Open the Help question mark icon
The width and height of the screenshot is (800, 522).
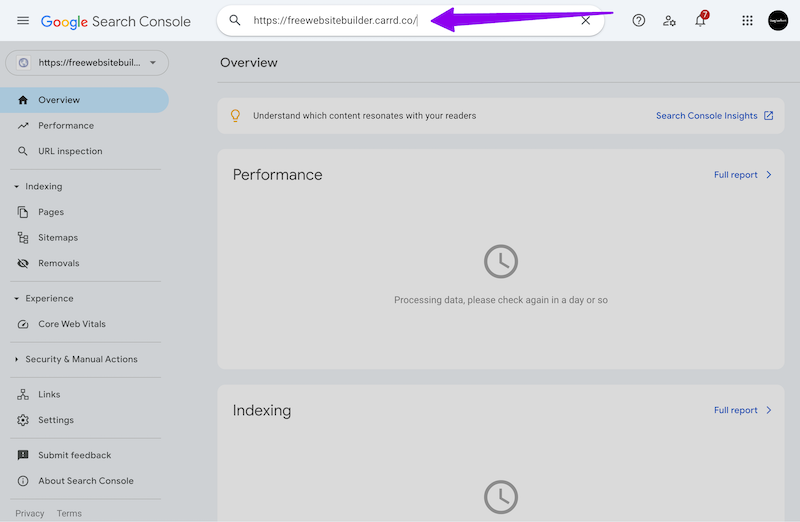(639, 20)
